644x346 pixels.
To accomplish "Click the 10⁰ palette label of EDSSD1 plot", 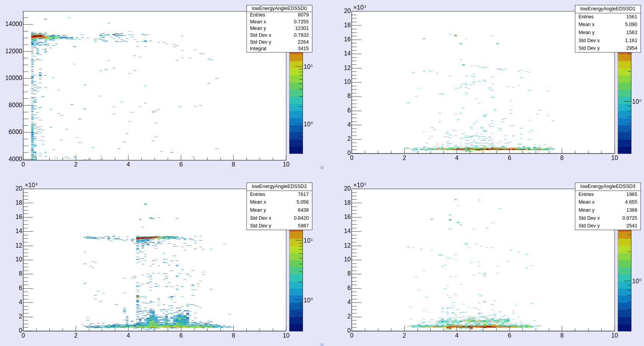I will (637, 102).
